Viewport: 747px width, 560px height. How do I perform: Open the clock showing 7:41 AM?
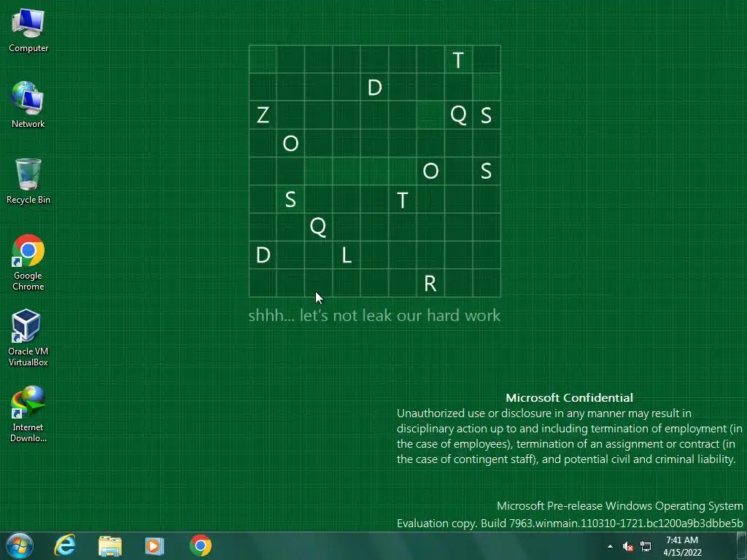(682, 546)
